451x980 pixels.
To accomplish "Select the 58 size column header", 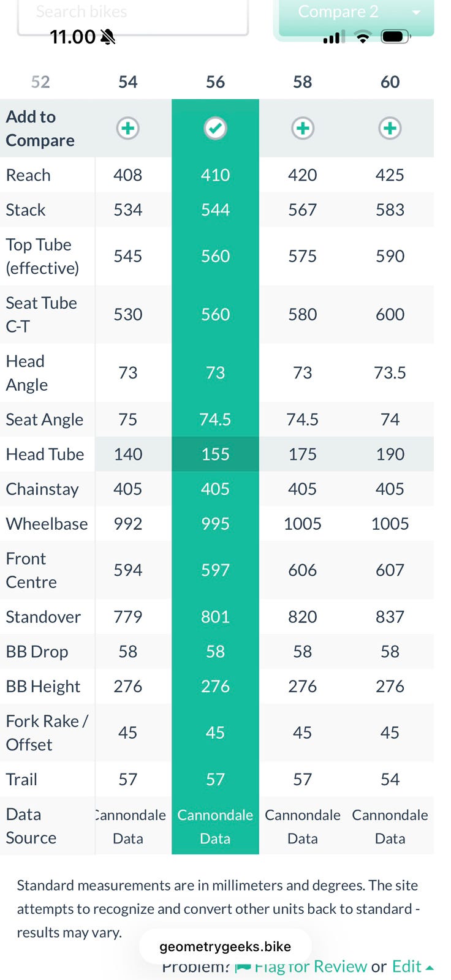I will pyautogui.click(x=303, y=82).
